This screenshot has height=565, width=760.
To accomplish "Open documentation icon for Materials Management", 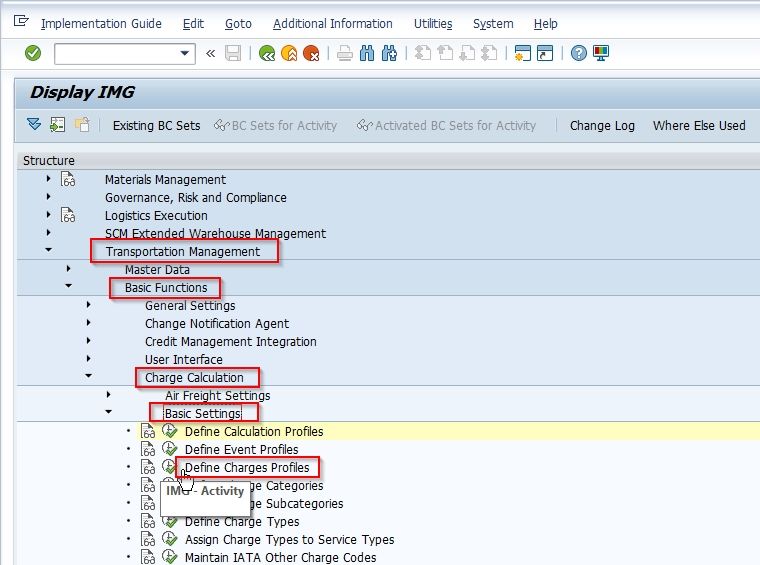I will click(x=68, y=179).
